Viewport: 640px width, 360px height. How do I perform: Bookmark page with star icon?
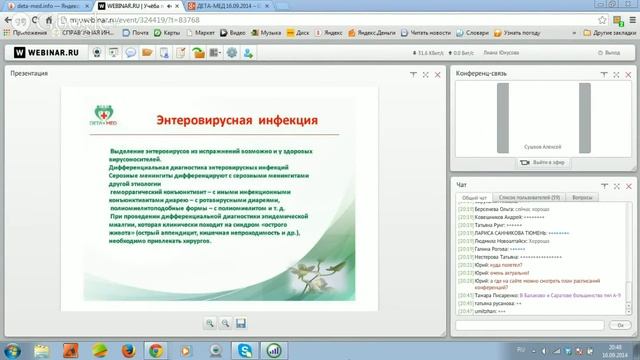coord(602,20)
